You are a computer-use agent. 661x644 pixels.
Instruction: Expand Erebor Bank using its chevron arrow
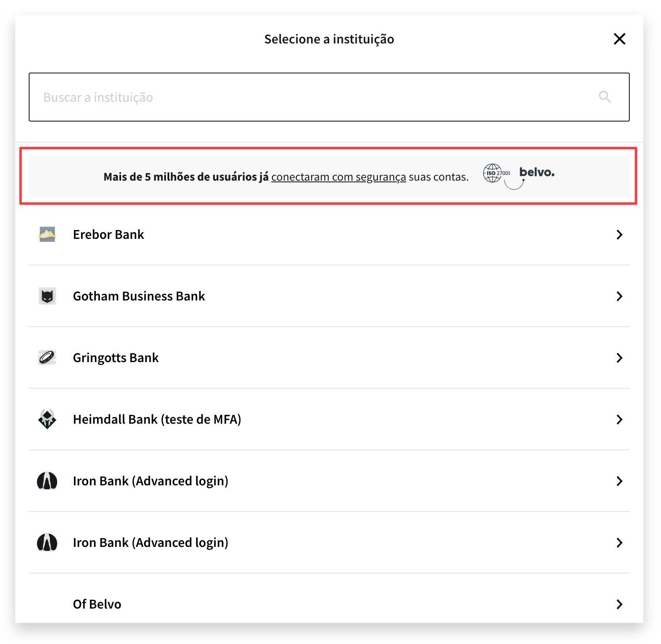pos(619,235)
